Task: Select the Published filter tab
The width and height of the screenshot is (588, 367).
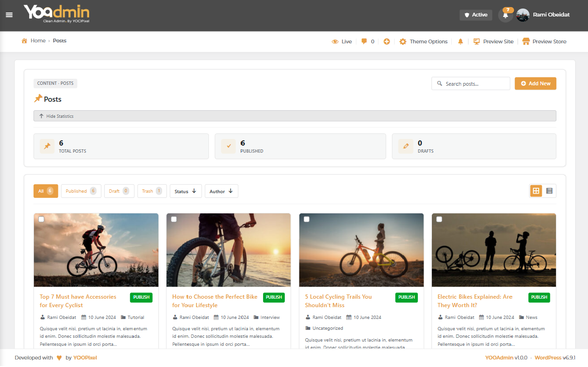Action: (81, 191)
